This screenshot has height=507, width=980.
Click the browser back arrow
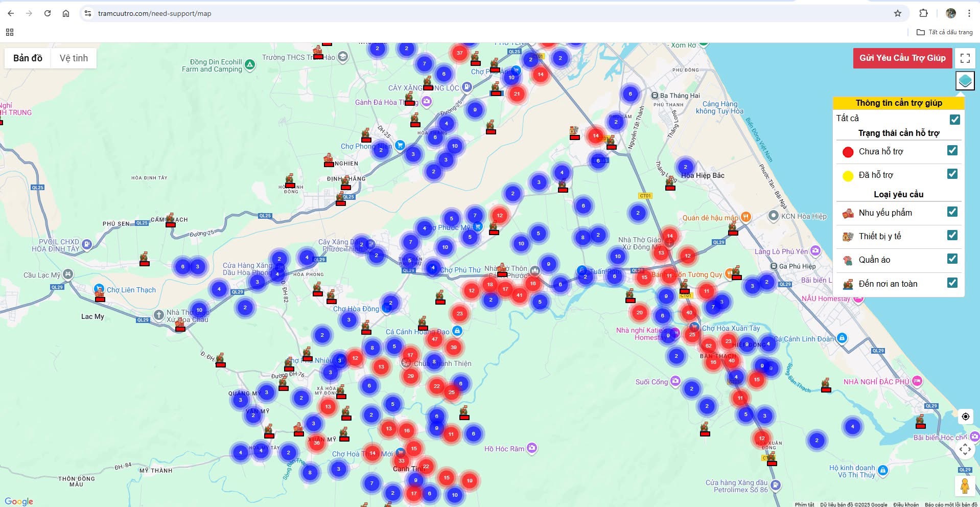pyautogui.click(x=11, y=13)
